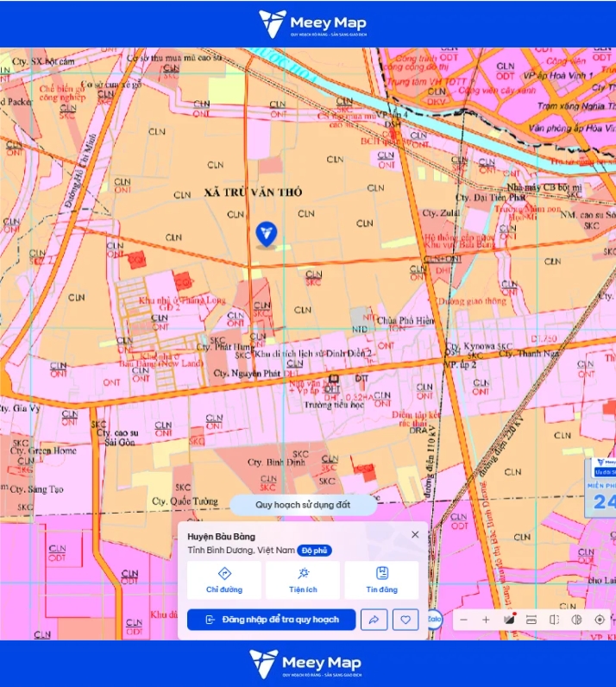Click the Độ phủ badge
The width and height of the screenshot is (616, 687).
pos(314,551)
